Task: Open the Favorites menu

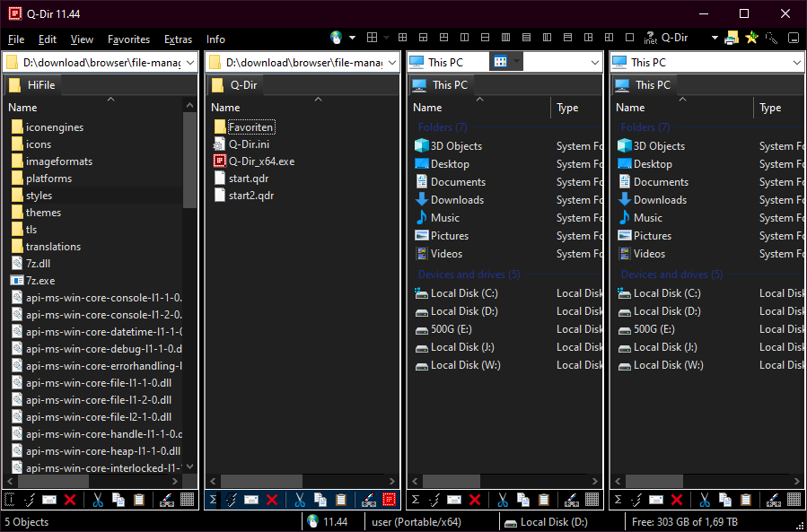Action: tap(128, 39)
